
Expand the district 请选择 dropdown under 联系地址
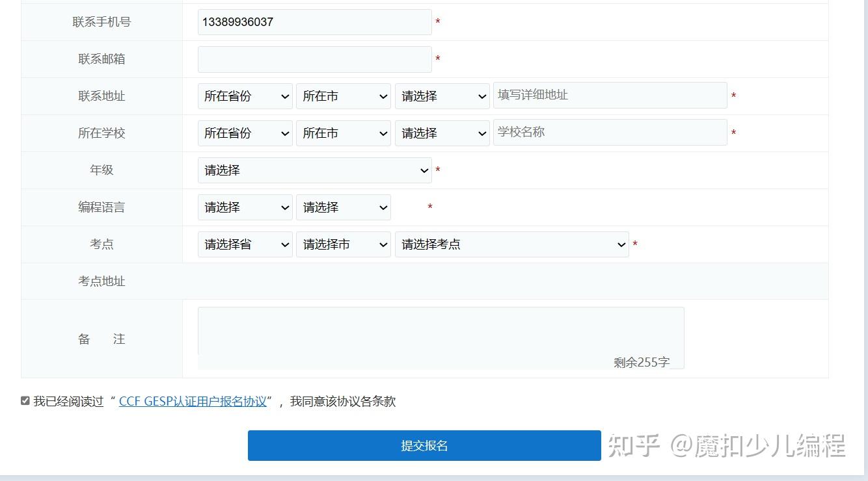coord(442,96)
